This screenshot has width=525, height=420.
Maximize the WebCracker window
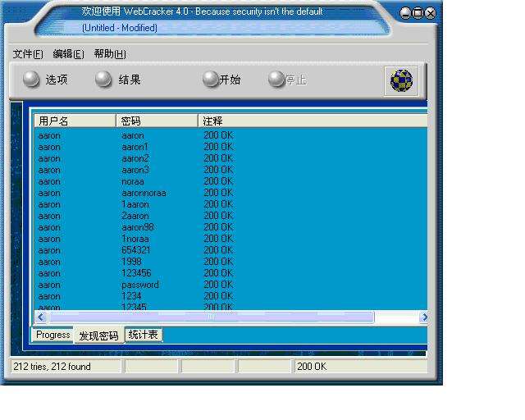(418, 13)
